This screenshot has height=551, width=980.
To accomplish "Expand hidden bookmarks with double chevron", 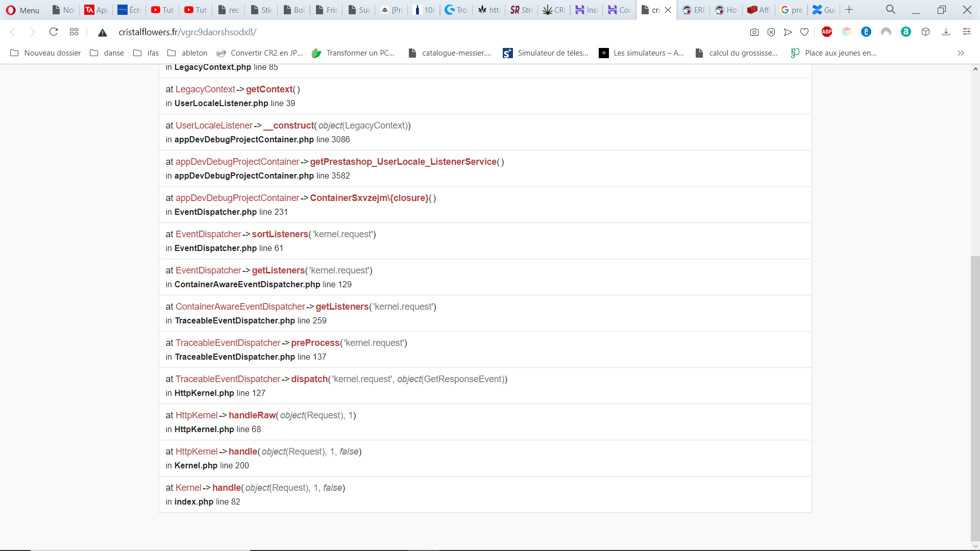I will (961, 53).
